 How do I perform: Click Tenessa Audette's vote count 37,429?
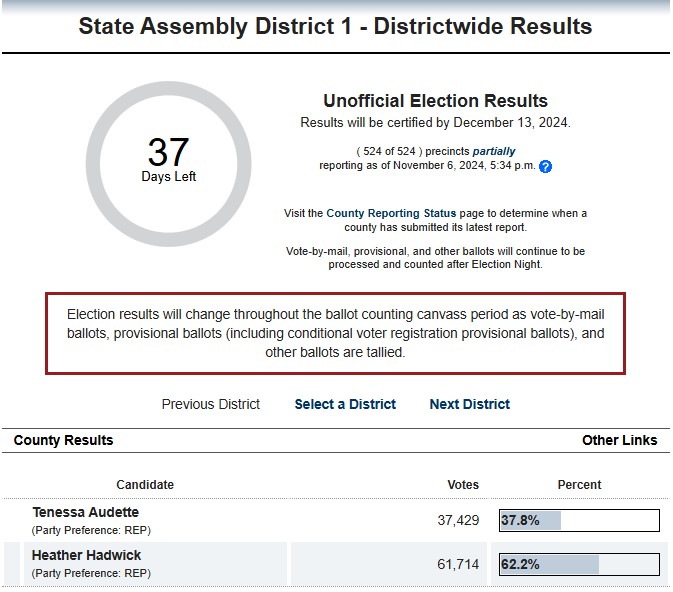pyautogui.click(x=458, y=521)
